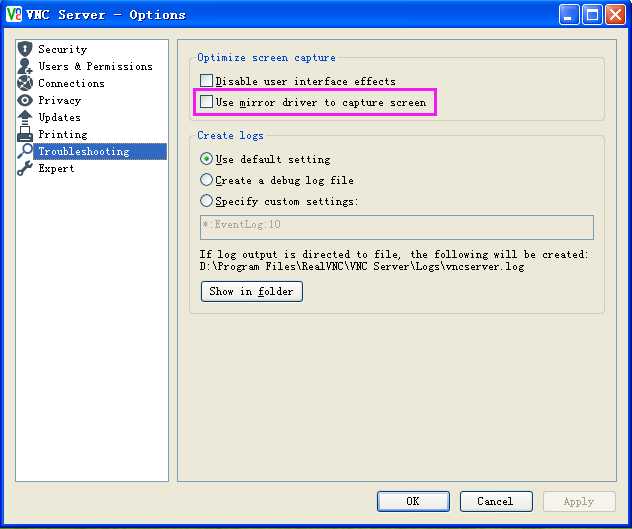The image size is (632, 529).
Task: Open the Expert settings page
Action: [56, 169]
